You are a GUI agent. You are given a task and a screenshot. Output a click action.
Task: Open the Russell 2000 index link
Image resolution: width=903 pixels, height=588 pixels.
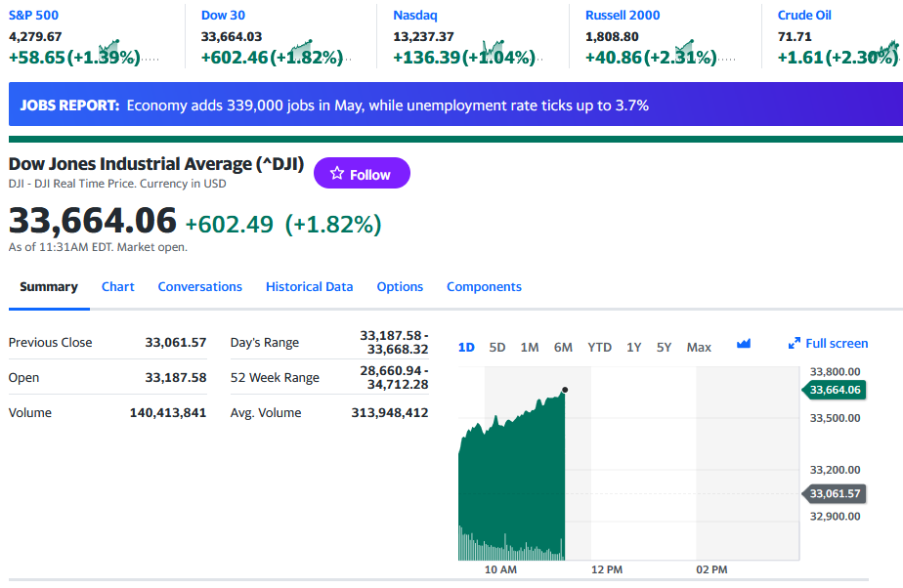point(623,16)
